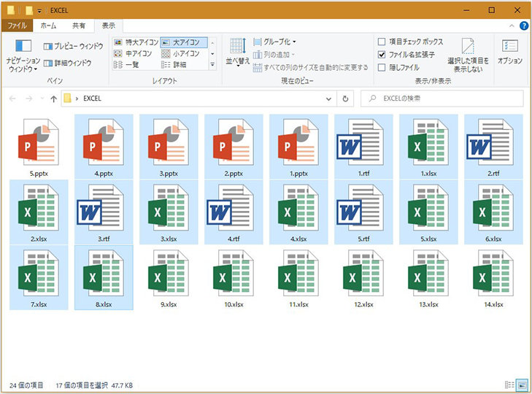The image size is (532, 394).
Task: Toggle the 隠しファイル checkbox
Action: (382, 67)
